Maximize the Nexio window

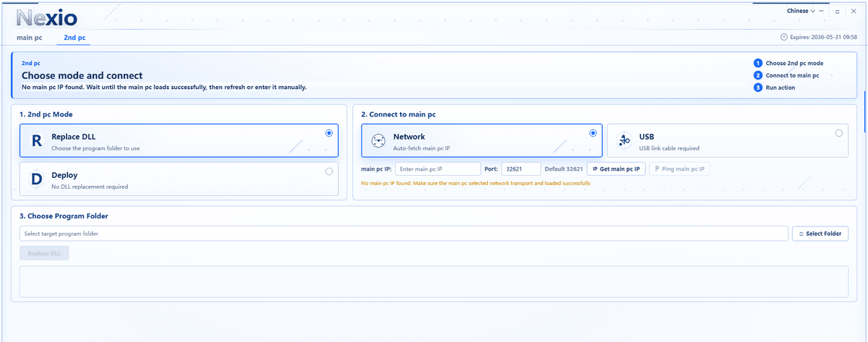pyautogui.click(x=838, y=12)
